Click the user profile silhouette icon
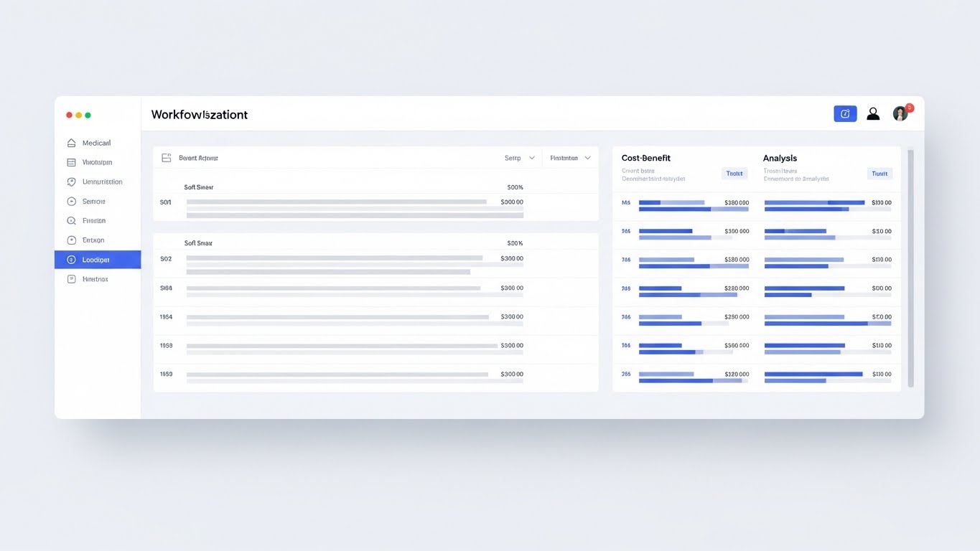Screen dimensions: 980x551 [x=873, y=113]
